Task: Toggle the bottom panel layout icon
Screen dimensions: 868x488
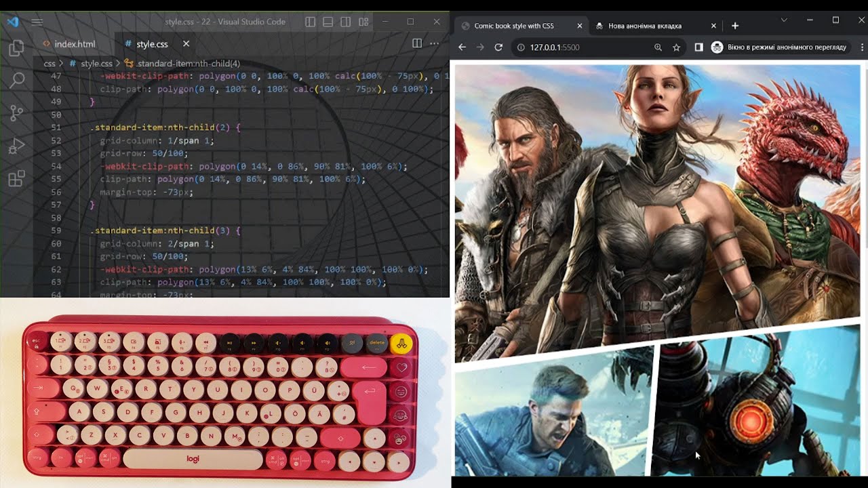Action: tap(328, 22)
